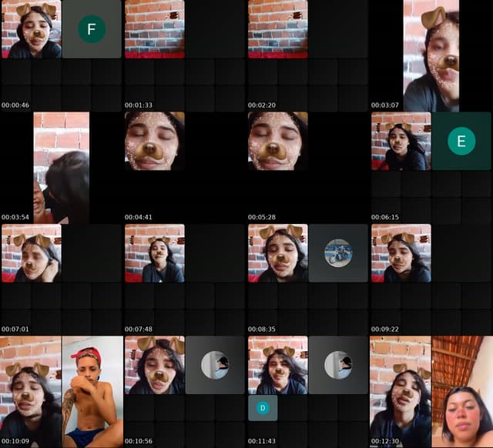Open the close-up face video at 00:05:28
The height and width of the screenshot is (448, 493).
pyautogui.click(x=278, y=141)
